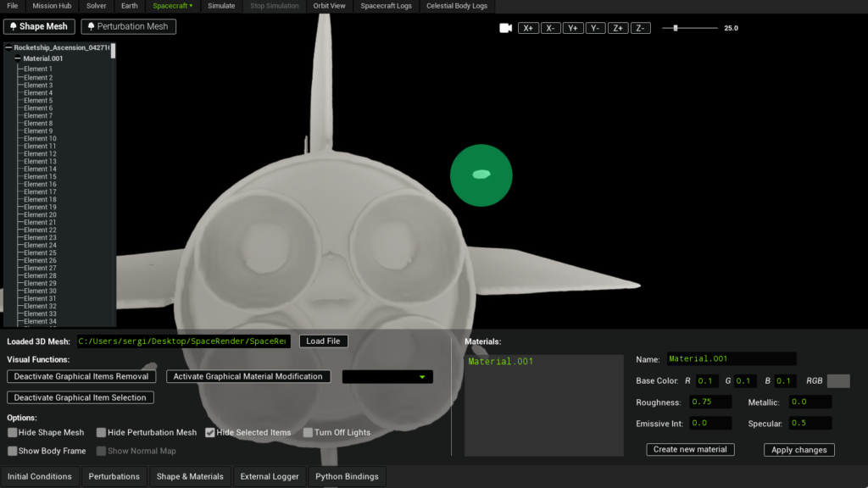Uncheck the Hide Selected Items checkbox
868x488 pixels.
pyautogui.click(x=210, y=433)
